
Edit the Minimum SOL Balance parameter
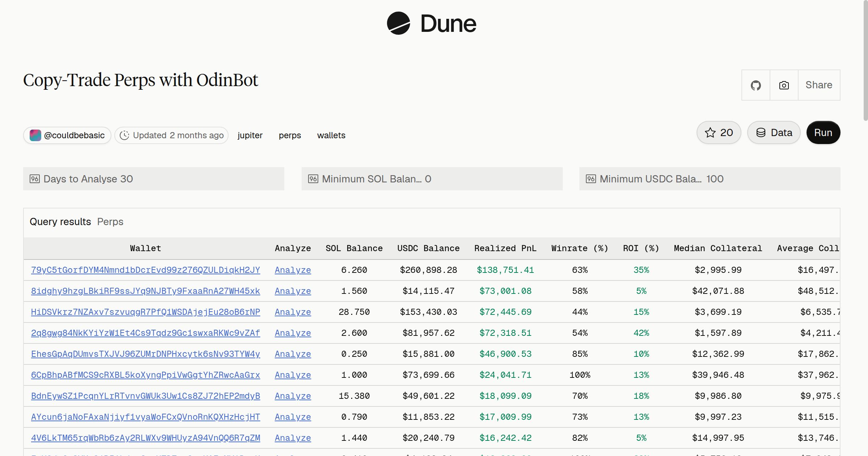pos(432,179)
